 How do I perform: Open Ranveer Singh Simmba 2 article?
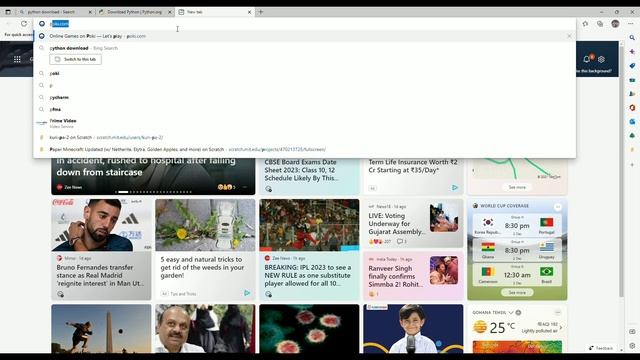pyautogui.click(x=395, y=276)
